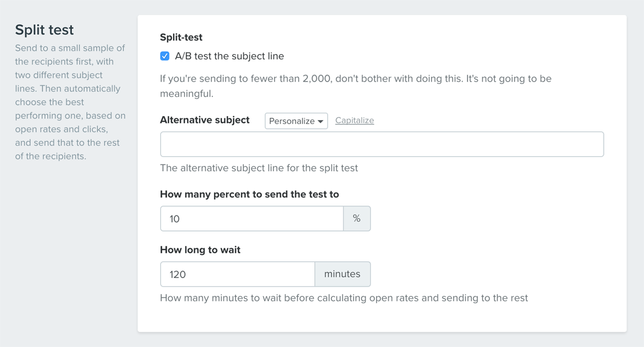This screenshot has height=347, width=644.
Task: Click the bold 'Split-test' section heading
Action: pyautogui.click(x=181, y=37)
